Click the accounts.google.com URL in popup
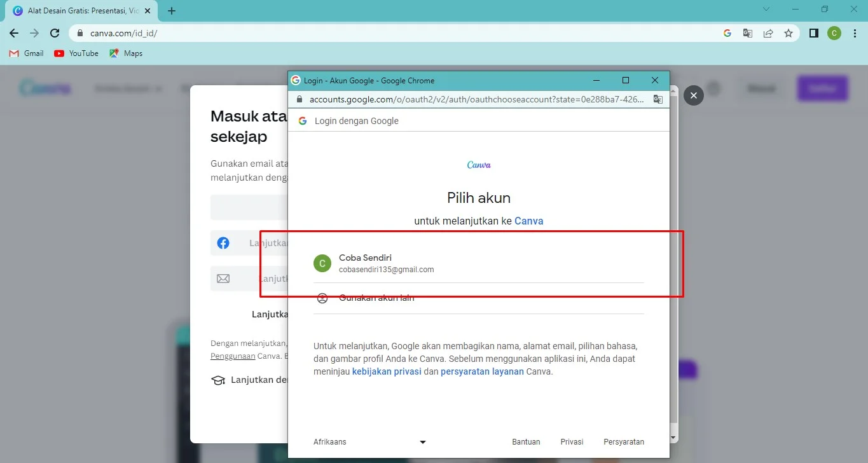This screenshot has width=868, height=463. 477,99
